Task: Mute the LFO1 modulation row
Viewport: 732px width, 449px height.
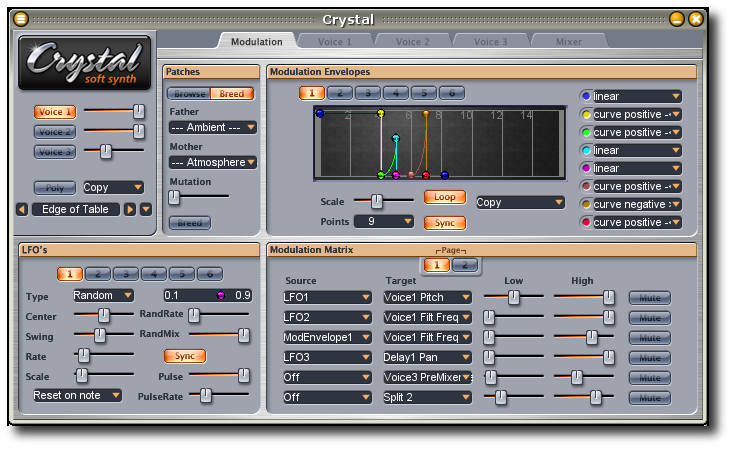Action: coord(649,297)
